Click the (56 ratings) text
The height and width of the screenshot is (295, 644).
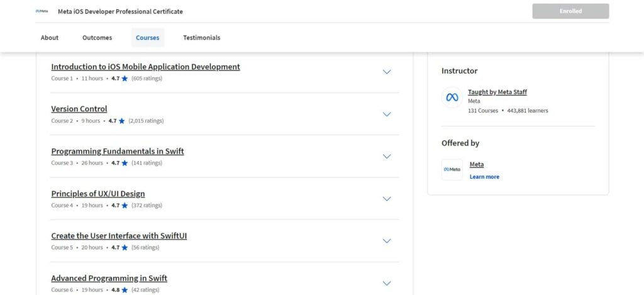(x=145, y=248)
